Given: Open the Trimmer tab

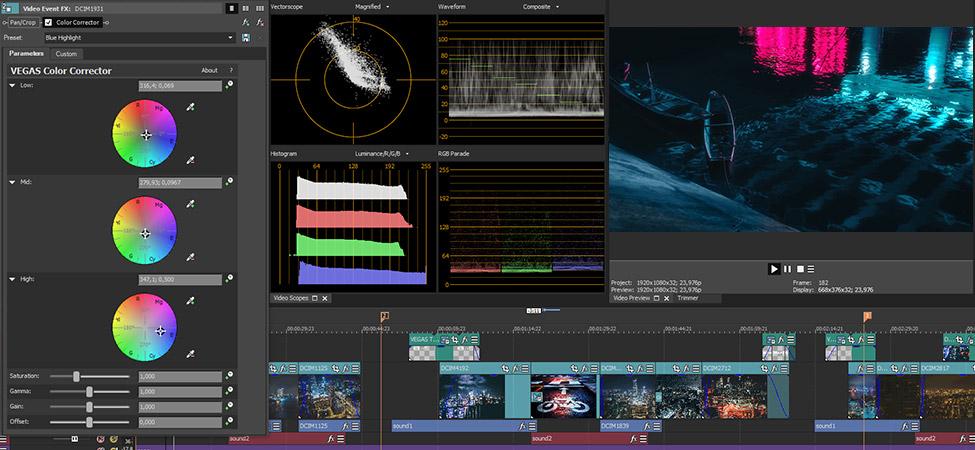Looking at the screenshot, I should (x=688, y=298).
